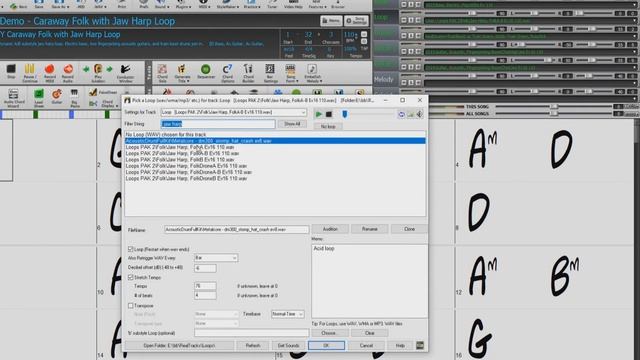Open Prefs from top toolbar
Screen dimensions: 640x360
click(x=144, y=4)
